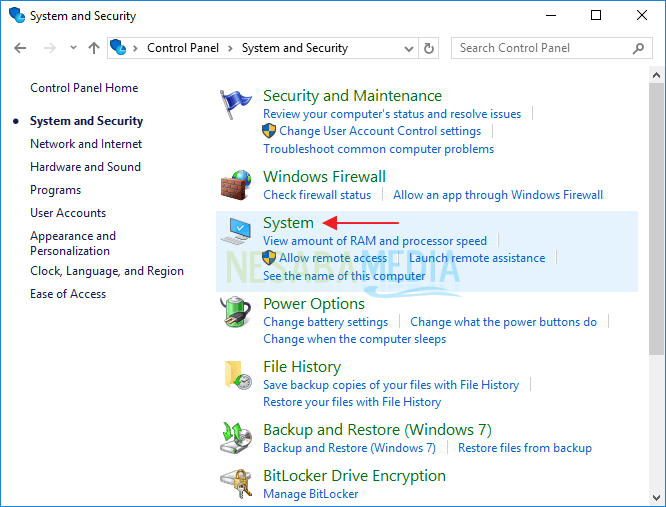Open Control Panel Home

coord(84,88)
